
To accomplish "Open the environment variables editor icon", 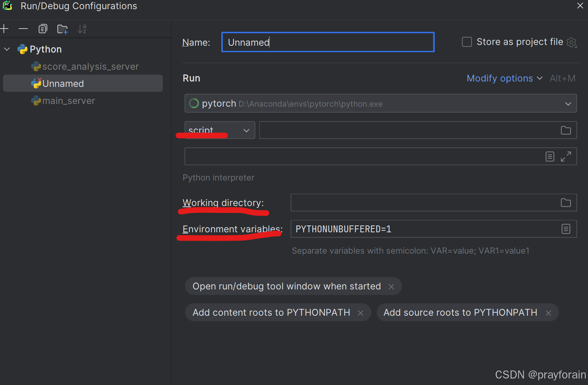I will [x=566, y=229].
